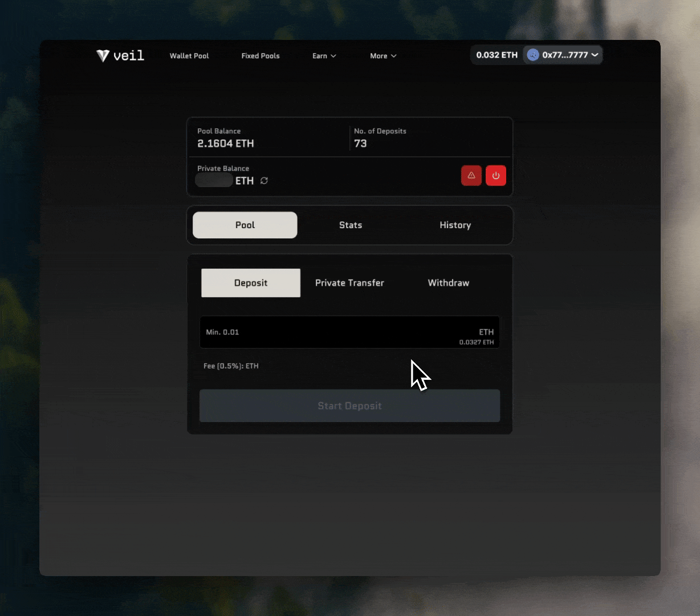
Task: Switch to the Stats tab
Action: (351, 225)
